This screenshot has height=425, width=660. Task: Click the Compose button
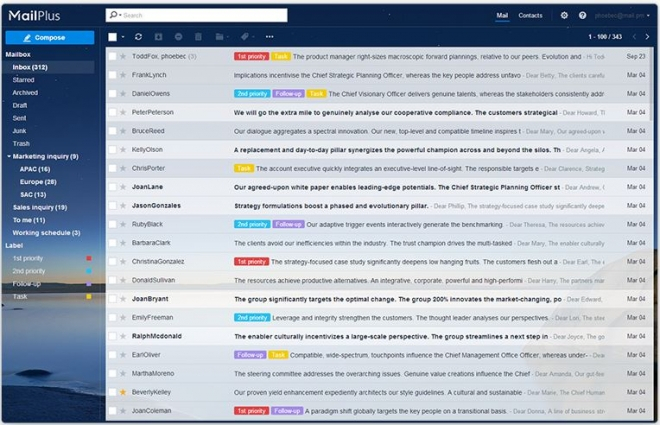50,37
